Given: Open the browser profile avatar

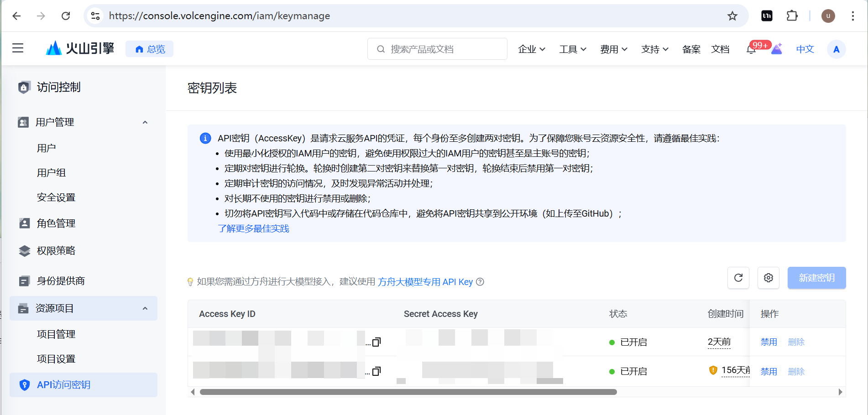Looking at the screenshot, I should click(x=828, y=16).
